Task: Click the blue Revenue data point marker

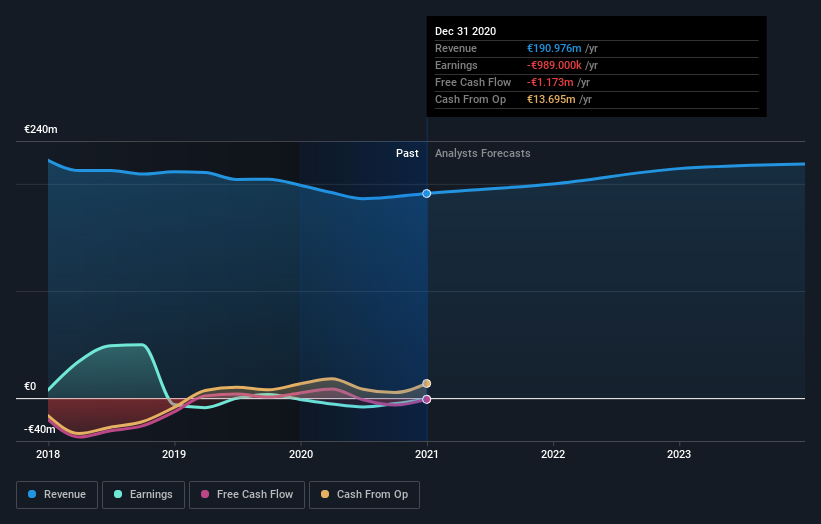Action: [427, 194]
